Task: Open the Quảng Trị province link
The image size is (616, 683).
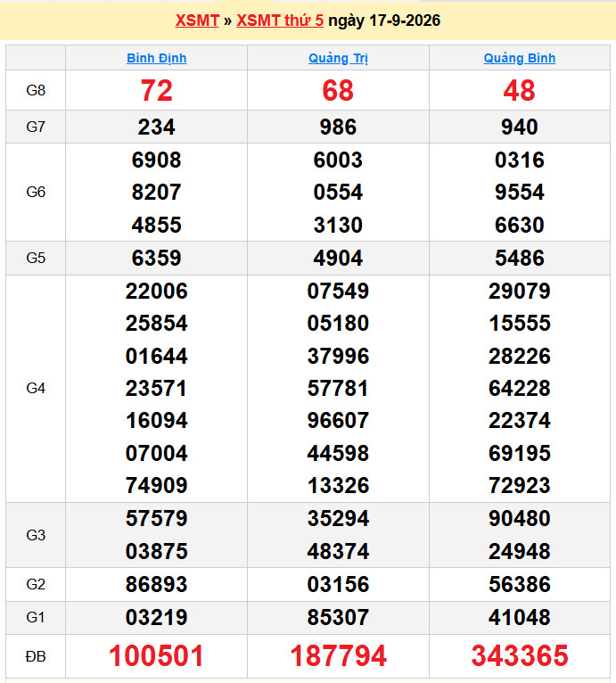Action: [338, 58]
